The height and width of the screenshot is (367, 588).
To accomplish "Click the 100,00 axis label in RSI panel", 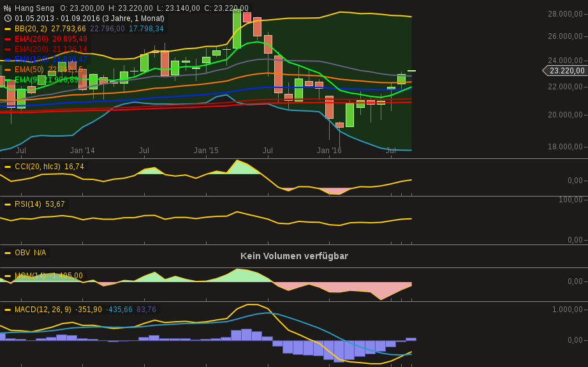I will [571, 200].
